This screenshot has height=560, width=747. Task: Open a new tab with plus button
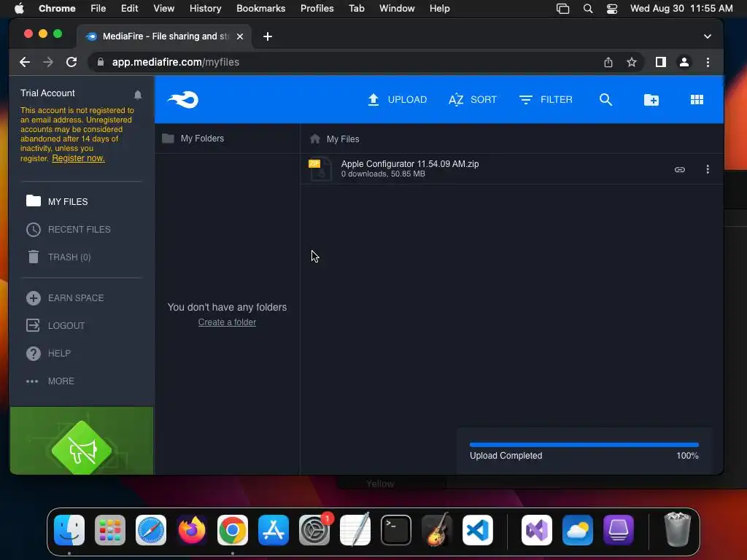pyautogui.click(x=268, y=36)
